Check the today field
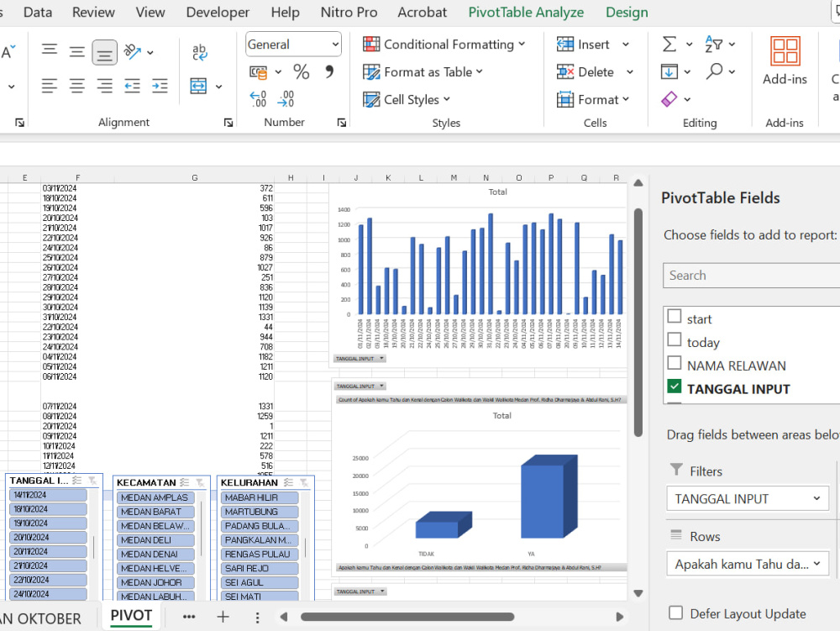This screenshot has width=840, height=631. [675, 339]
